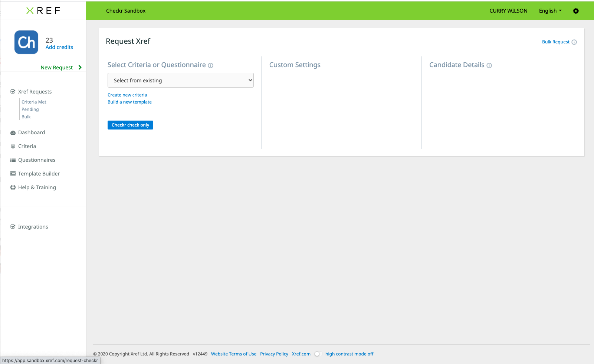Open the Select from existing dropdown
This screenshot has width=594, height=364.
coord(181,80)
